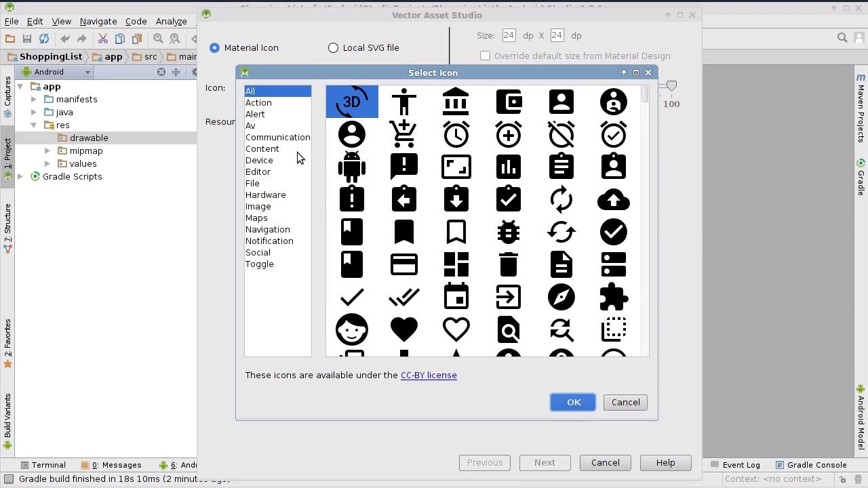868x488 pixels.
Task: Select the add alarm icon
Action: (509, 134)
